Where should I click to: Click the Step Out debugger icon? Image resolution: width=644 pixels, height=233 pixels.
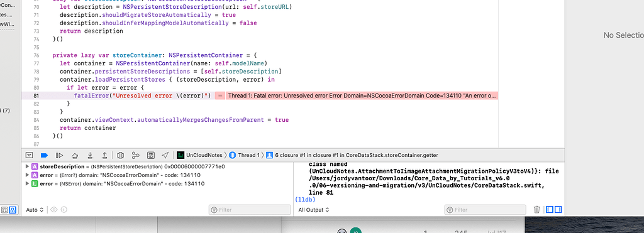(x=105, y=155)
